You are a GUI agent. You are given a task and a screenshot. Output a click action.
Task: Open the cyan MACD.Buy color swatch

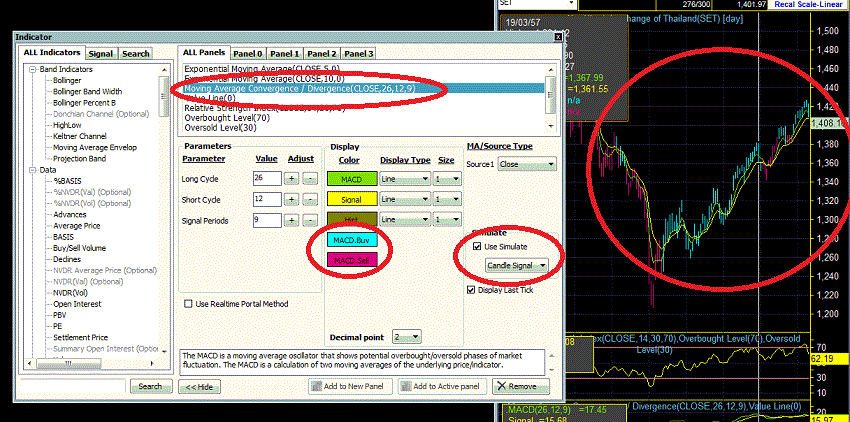[x=352, y=239]
